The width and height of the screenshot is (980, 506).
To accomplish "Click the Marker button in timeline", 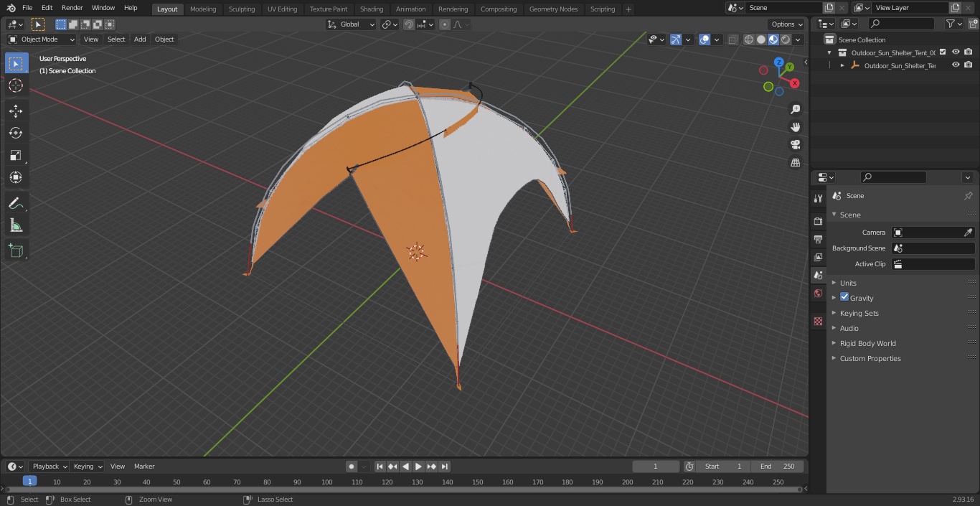I will tap(144, 467).
